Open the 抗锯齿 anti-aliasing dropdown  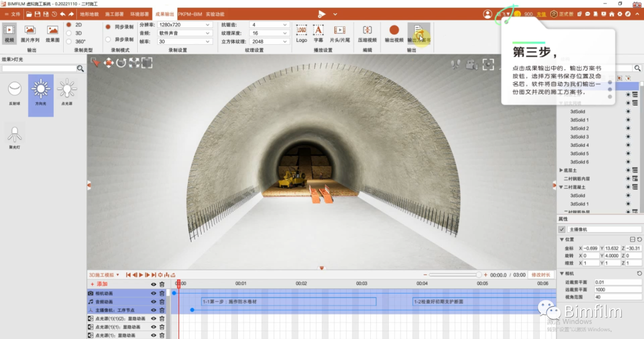pyautogui.click(x=269, y=24)
